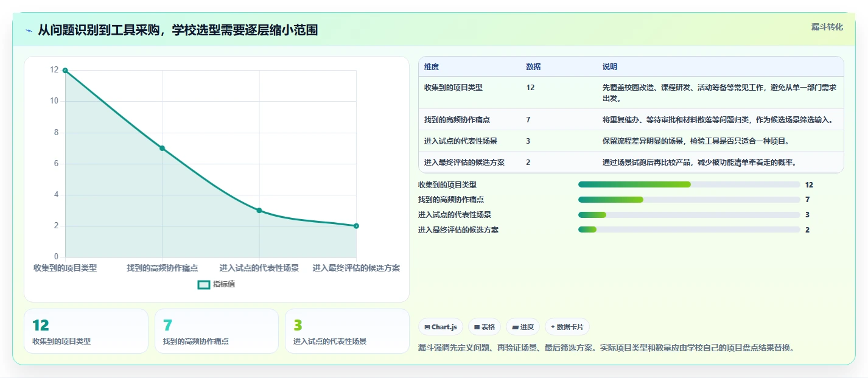Click progress label 找到的高频协作痛点
Screen dimensions: 868x378
pyautogui.click(x=451, y=200)
